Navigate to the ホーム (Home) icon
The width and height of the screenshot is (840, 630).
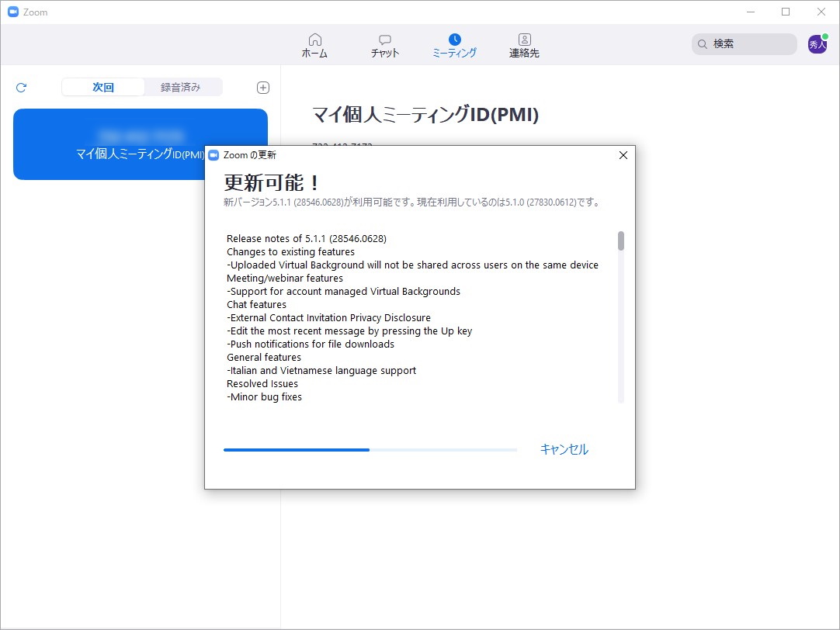click(x=314, y=40)
